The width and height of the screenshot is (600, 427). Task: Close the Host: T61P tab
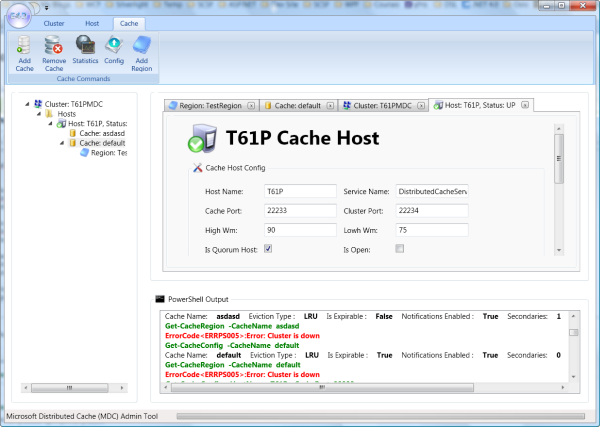pyautogui.click(x=525, y=105)
